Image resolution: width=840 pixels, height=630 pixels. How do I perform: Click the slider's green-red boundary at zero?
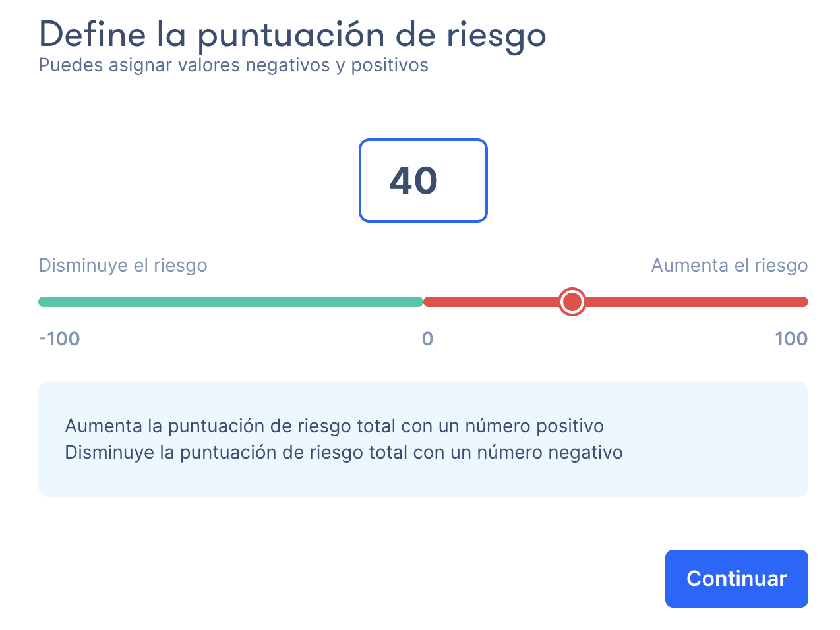tap(424, 301)
